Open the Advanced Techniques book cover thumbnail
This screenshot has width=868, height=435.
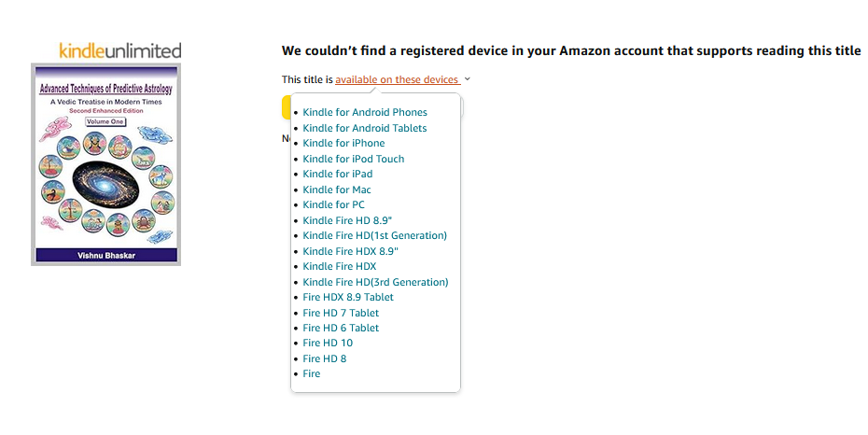[105, 164]
